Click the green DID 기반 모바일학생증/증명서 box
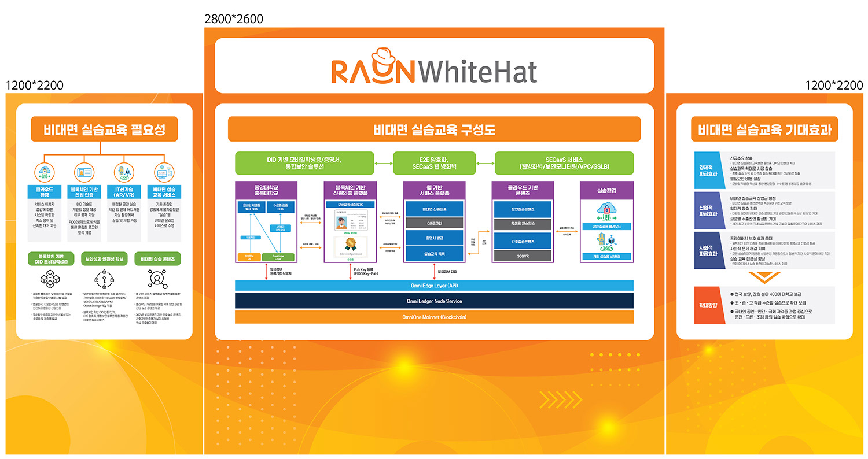Image resolution: width=868 pixels, height=459 pixels. tap(303, 163)
